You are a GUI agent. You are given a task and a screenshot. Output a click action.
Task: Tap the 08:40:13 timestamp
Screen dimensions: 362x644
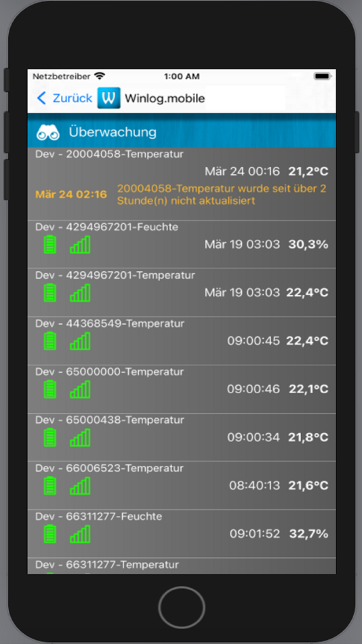(255, 485)
